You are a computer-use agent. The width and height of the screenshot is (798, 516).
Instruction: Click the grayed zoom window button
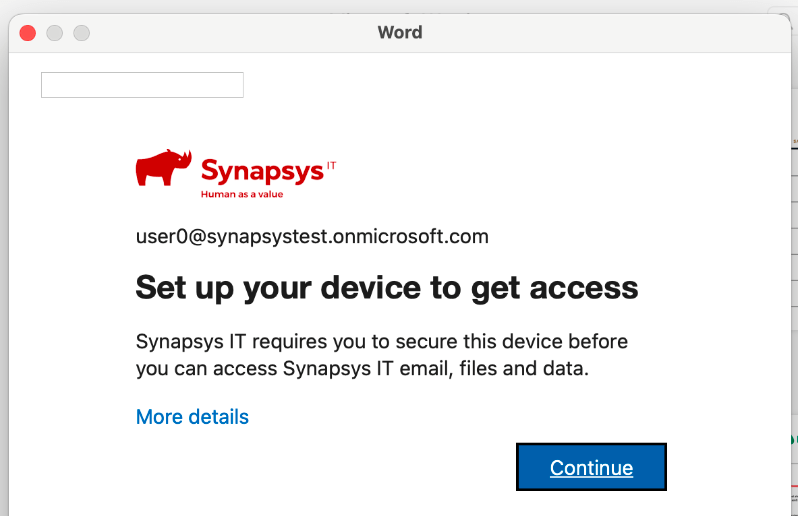pyautogui.click(x=82, y=33)
